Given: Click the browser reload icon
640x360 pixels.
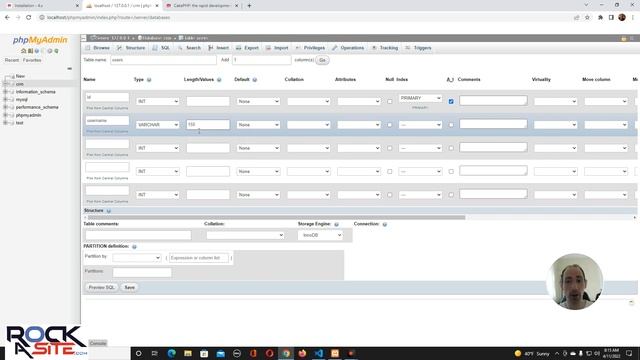Looking at the screenshot, I should click(29, 18).
